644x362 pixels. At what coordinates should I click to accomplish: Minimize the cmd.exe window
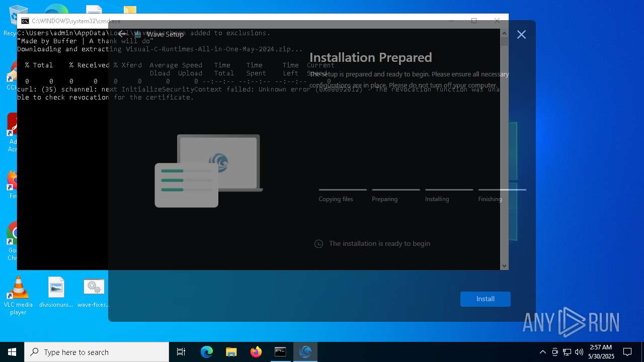click(451, 21)
